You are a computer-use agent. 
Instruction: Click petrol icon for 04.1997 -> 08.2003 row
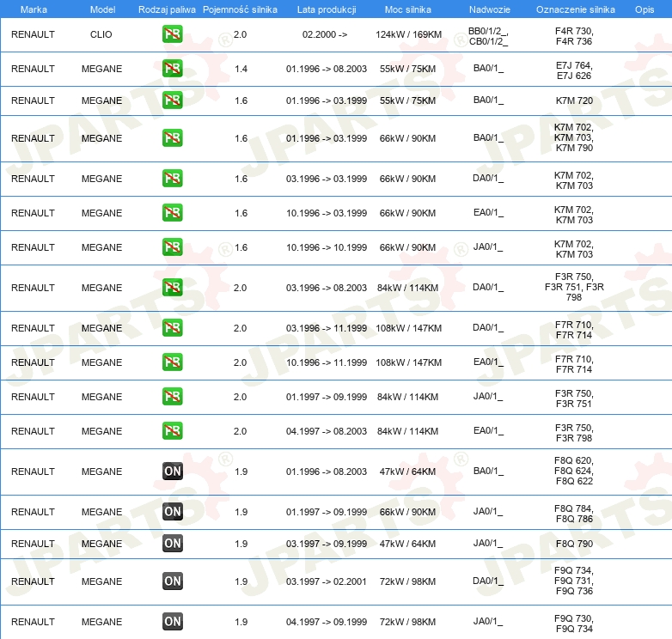click(x=172, y=431)
